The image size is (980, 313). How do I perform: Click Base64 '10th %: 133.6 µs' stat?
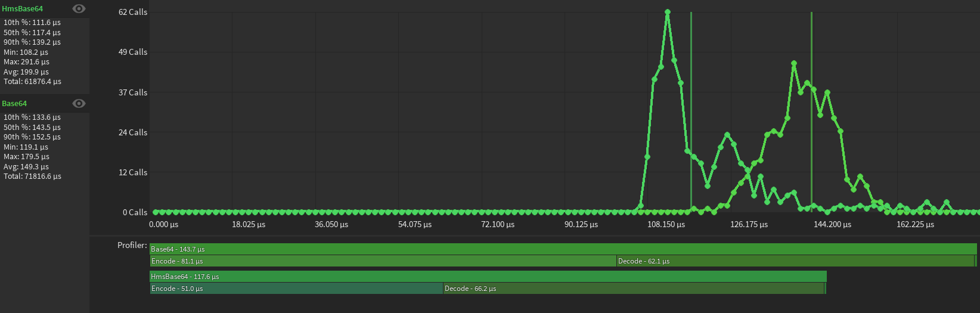coord(32,117)
